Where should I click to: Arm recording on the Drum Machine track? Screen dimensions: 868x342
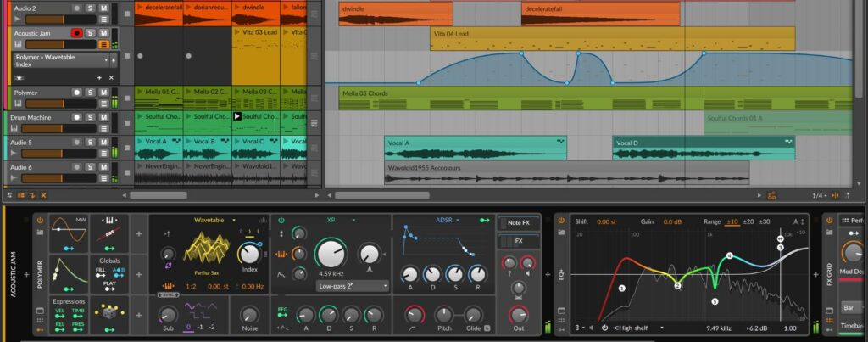click(x=77, y=117)
